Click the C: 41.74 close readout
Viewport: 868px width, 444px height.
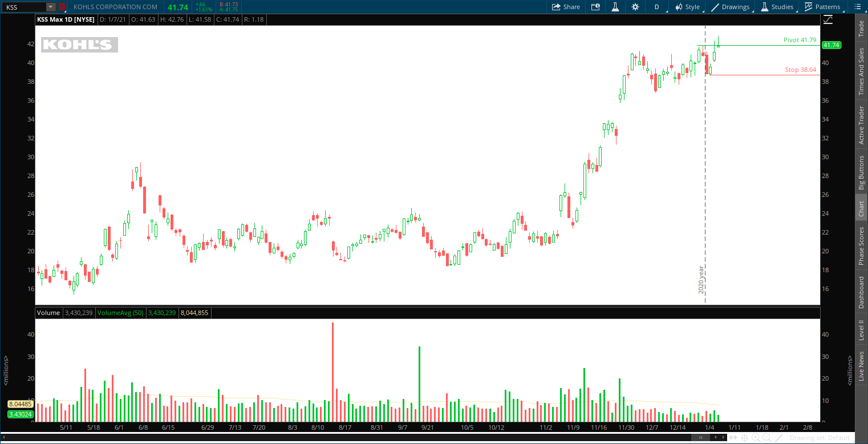(227, 19)
